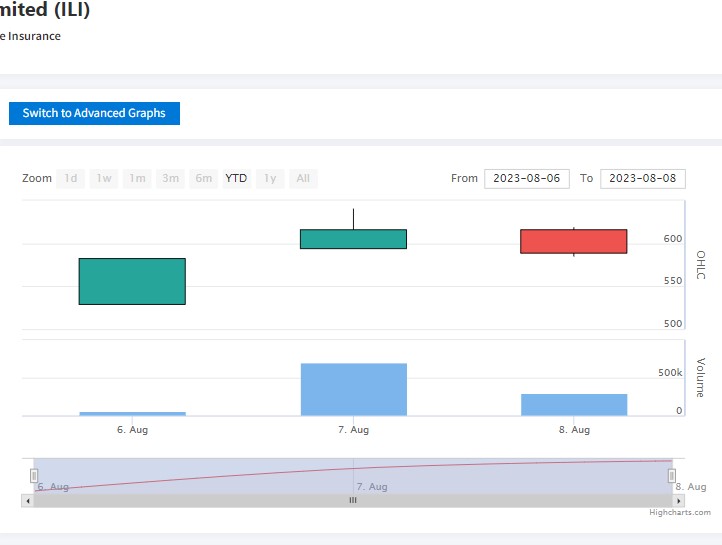Click the red 8 Aug candlestick
Viewport: 722px width, 545px height.
[573, 241]
